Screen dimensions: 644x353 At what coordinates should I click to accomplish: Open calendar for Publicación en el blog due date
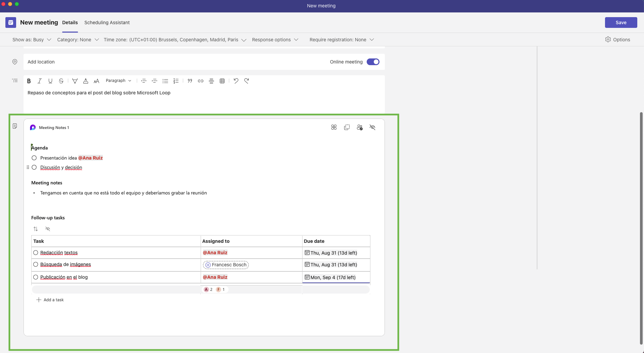[307, 277]
